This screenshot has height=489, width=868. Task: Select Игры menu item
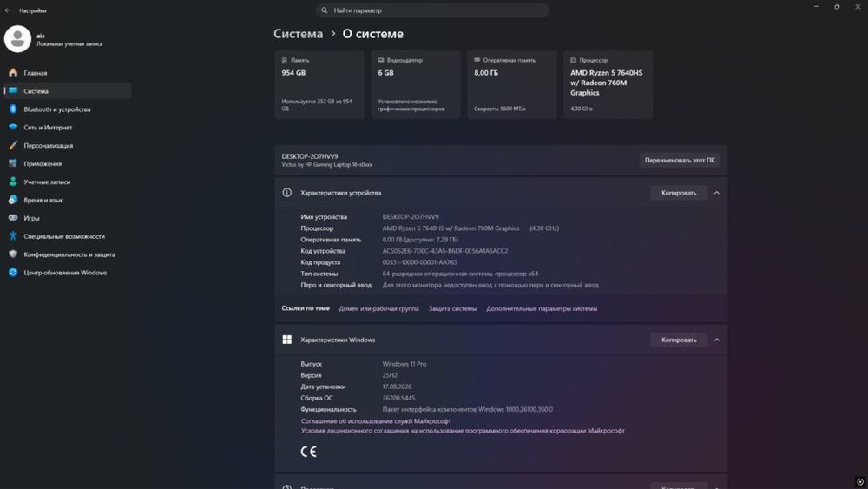pyautogui.click(x=68, y=218)
